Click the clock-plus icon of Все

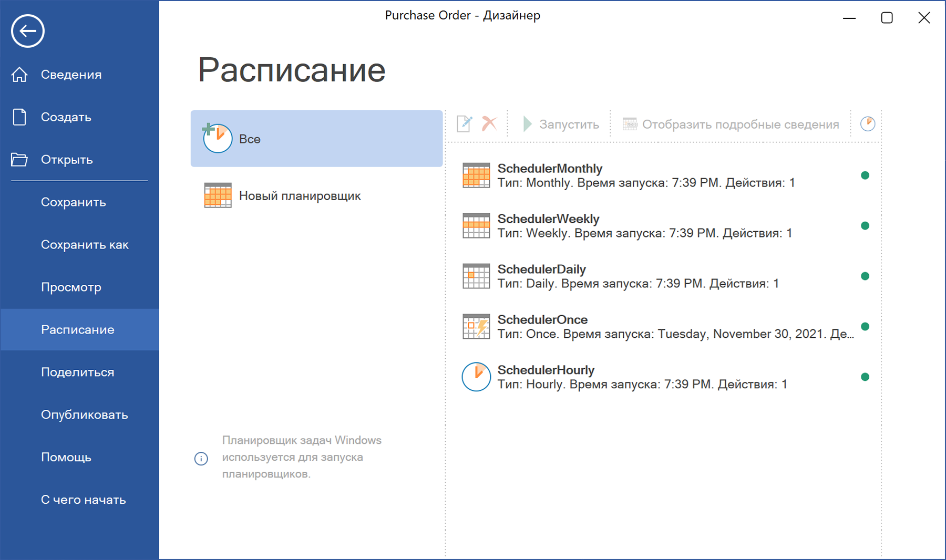point(217,138)
